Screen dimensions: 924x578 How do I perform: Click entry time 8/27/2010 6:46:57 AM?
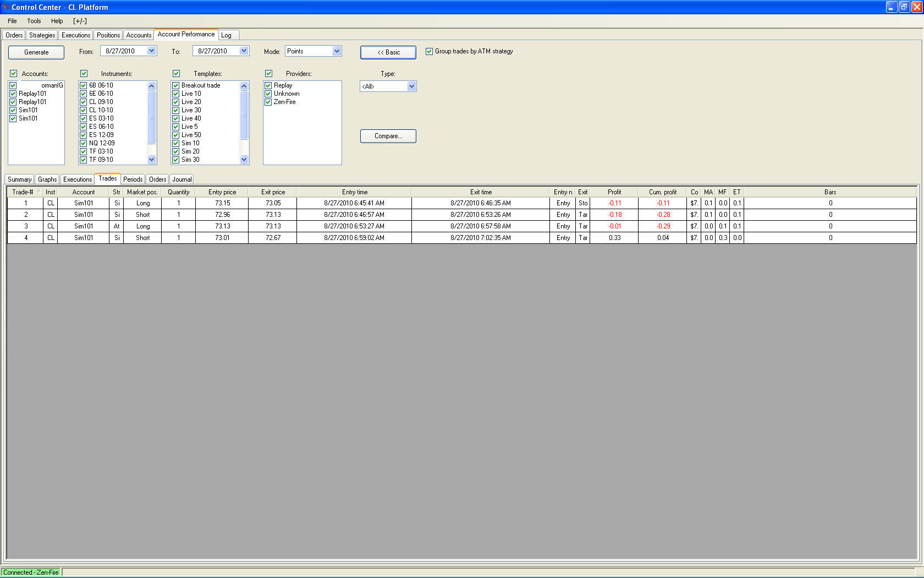click(354, 215)
